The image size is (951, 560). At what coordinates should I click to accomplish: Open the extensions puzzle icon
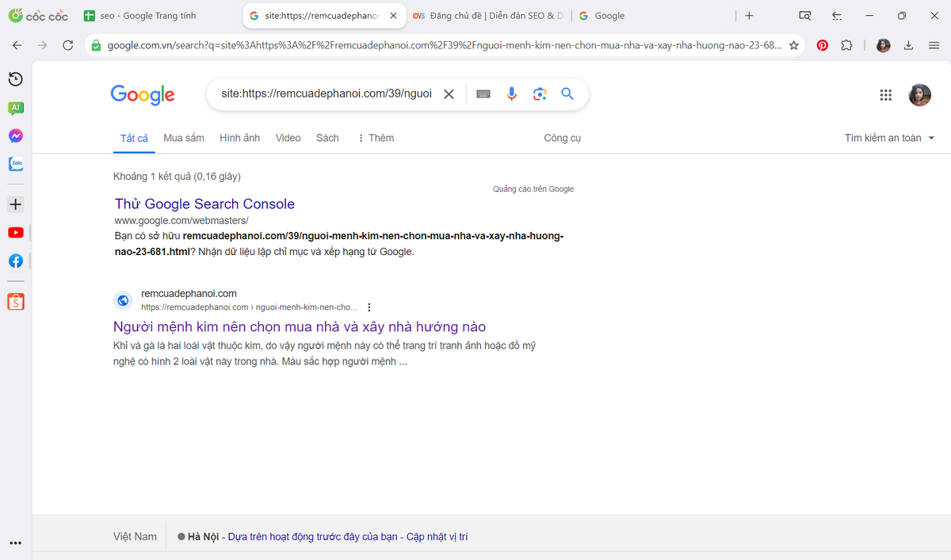[x=846, y=45]
